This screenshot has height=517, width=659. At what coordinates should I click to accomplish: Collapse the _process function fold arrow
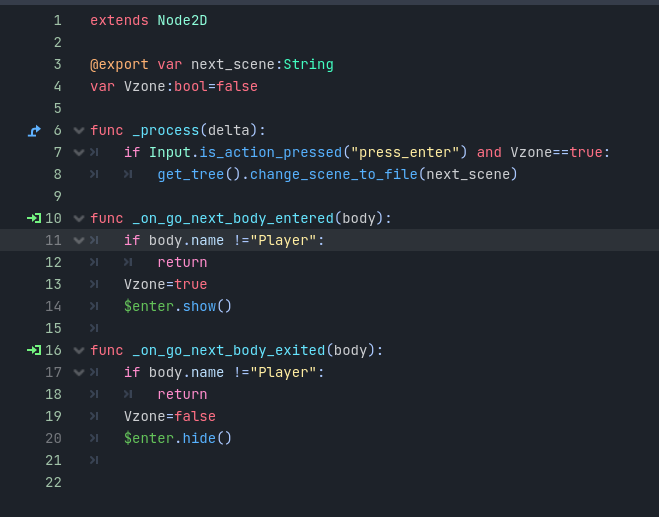point(79,131)
